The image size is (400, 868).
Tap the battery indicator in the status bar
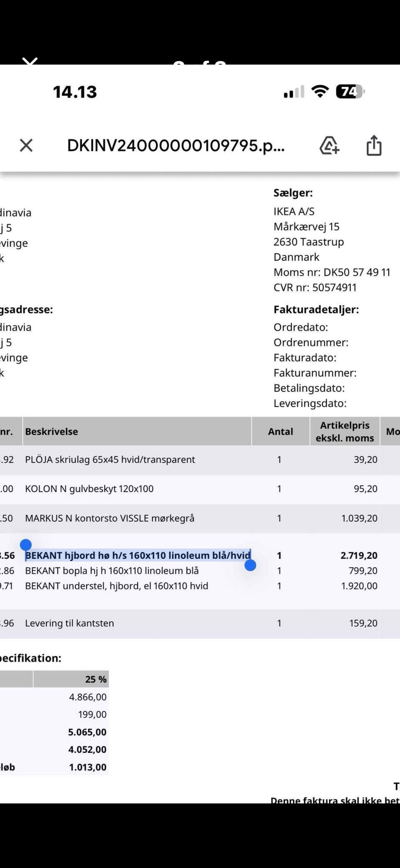(350, 91)
